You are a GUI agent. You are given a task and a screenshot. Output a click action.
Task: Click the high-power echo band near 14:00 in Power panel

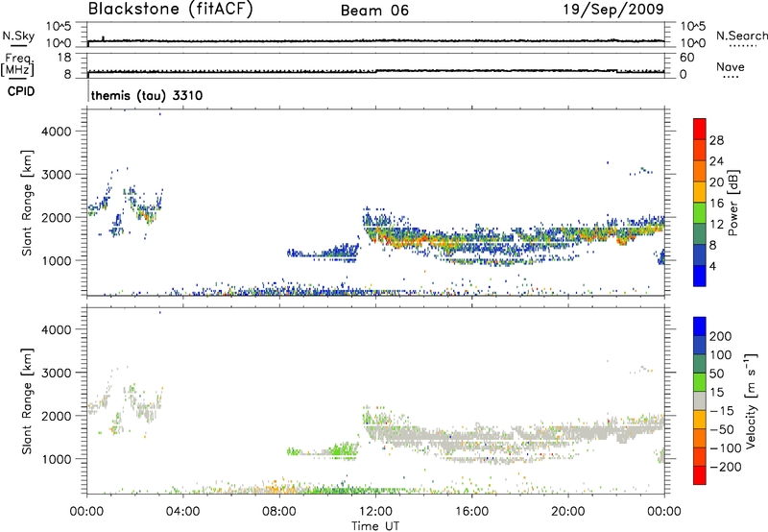click(x=426, y=239)
